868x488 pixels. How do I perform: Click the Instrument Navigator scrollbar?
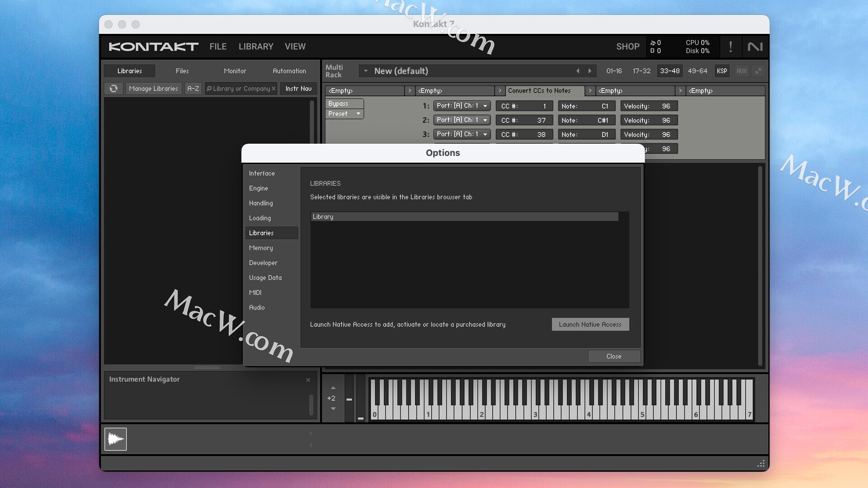(x=311, y=405)
